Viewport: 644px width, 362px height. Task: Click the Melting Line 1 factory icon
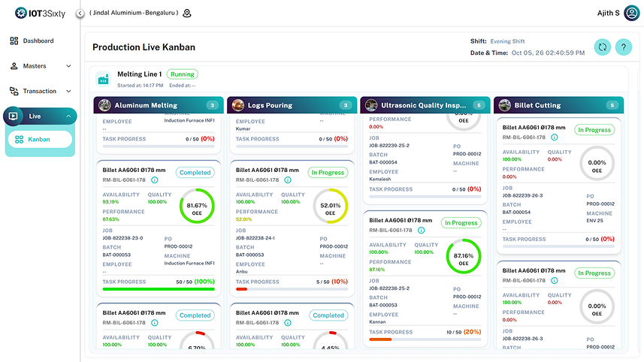click(x=104, y=79)
